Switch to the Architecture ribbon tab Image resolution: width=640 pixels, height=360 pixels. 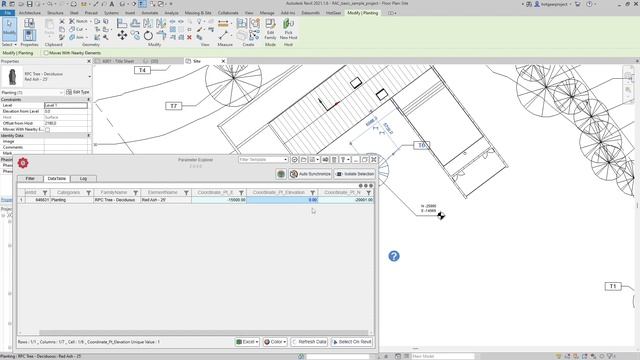(x=30, y=13)
